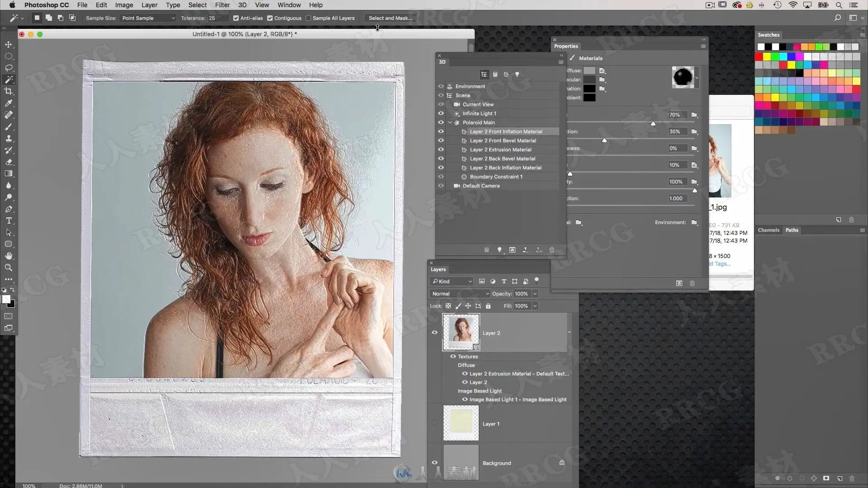Select the Crop tool
Viewport: 868px width, 488px height.
coord(9,91)
